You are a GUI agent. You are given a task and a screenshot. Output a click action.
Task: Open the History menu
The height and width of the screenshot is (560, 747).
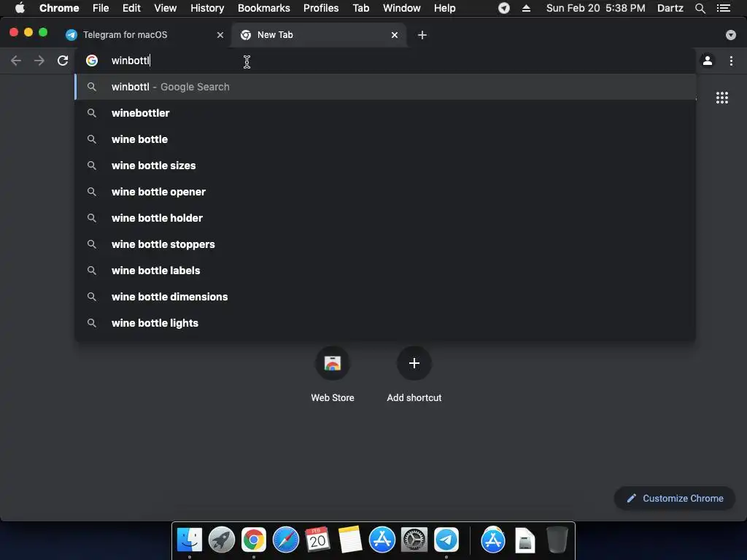(x=207, y=8)
